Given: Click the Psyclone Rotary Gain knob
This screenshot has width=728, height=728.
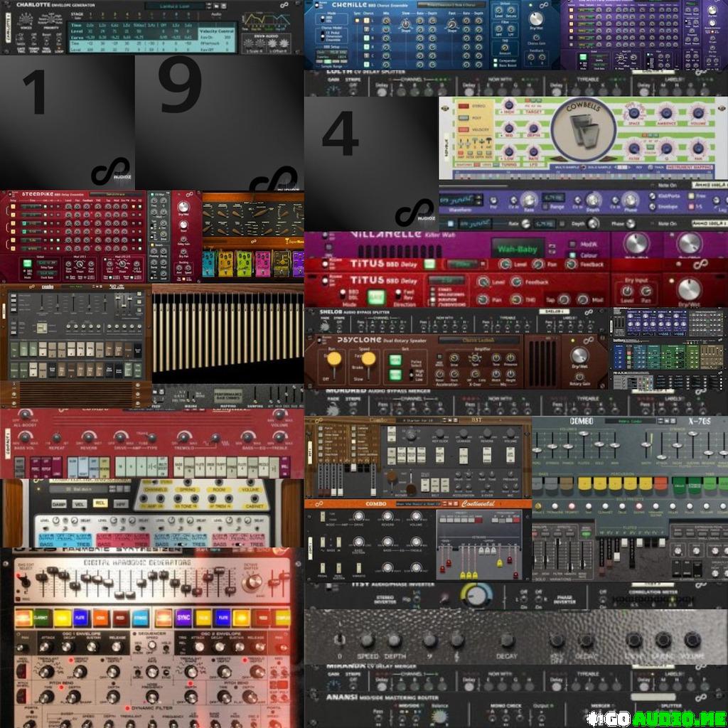Looking at the screenshot, I should click(x=579, y=377).
